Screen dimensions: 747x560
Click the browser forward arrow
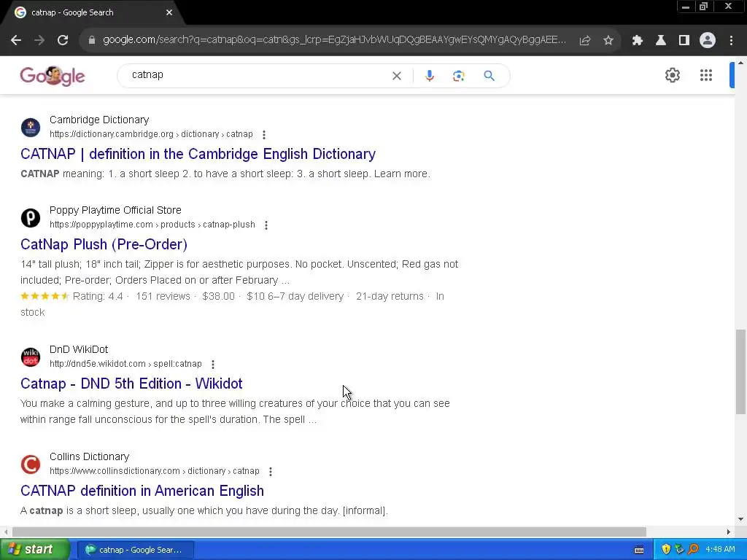point(39,41)
